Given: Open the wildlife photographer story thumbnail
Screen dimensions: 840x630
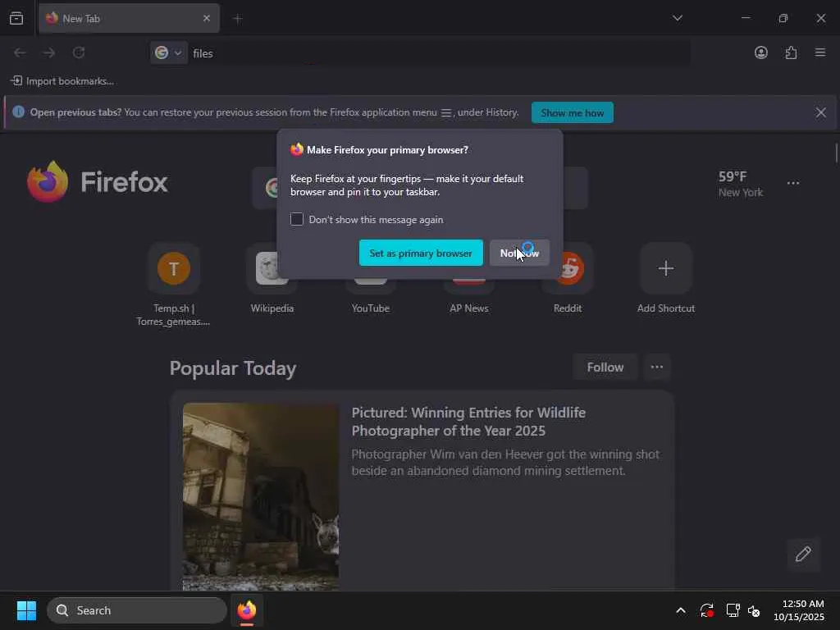Looking at the screenshot, I should 260,496.
